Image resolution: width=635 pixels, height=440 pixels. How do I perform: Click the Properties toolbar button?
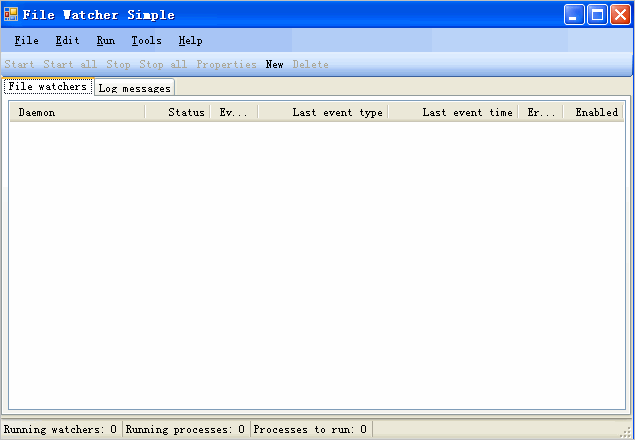226,64
